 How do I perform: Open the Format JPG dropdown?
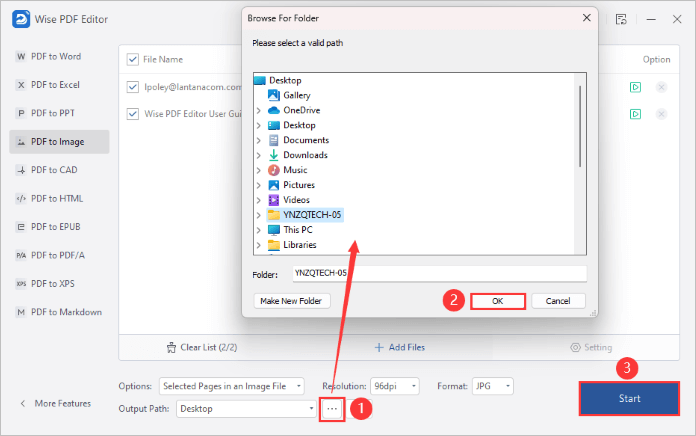(493, 386)
